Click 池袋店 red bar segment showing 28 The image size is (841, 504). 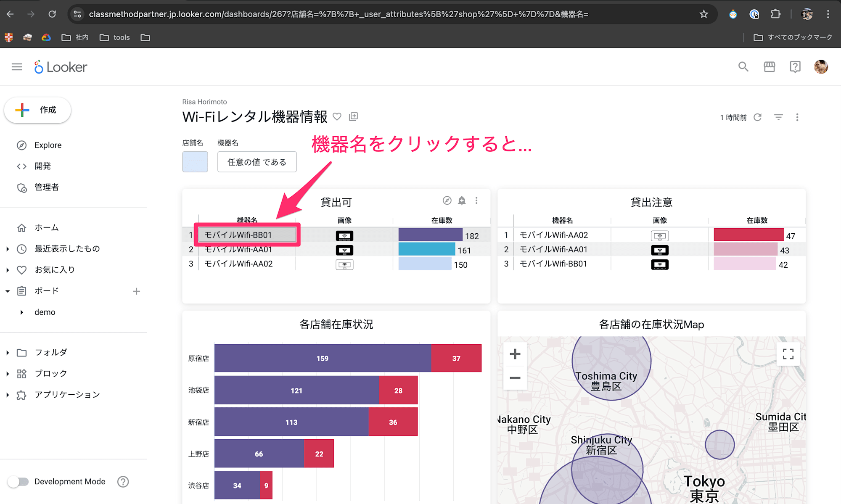click(x=398, y=391)
